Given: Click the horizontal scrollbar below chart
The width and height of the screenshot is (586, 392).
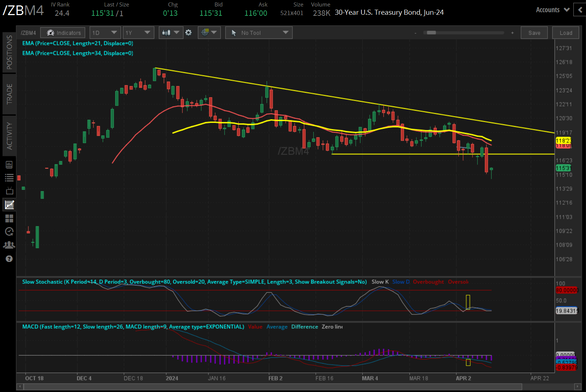Looking at the screenshot, I should [299, 387].
